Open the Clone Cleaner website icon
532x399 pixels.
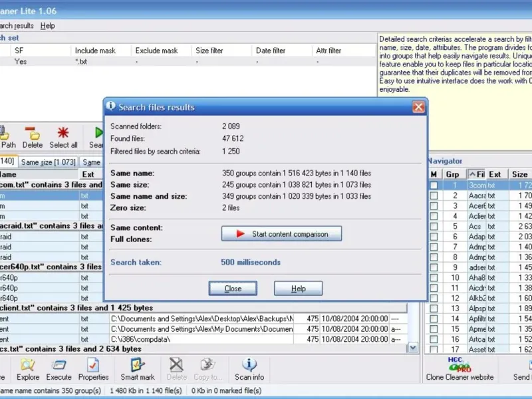click(x=460, y=365)
